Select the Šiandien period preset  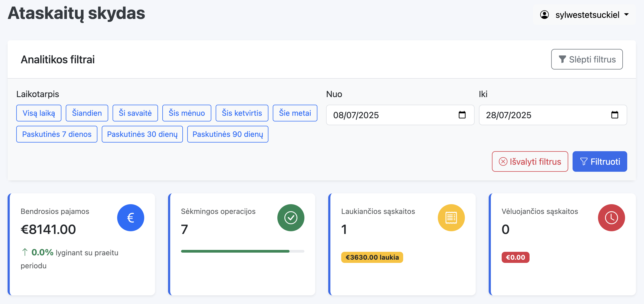point(87,113)
